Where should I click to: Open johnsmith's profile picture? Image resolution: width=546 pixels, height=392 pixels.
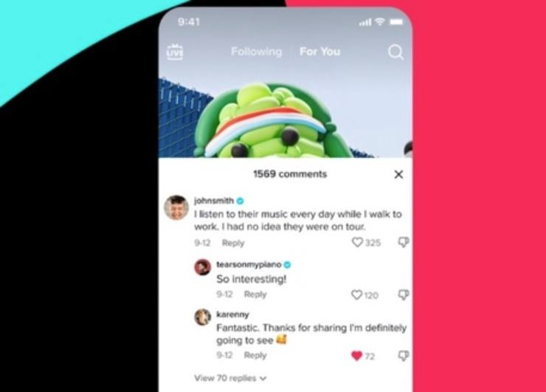pyautogui.click(x=176, y=207)
